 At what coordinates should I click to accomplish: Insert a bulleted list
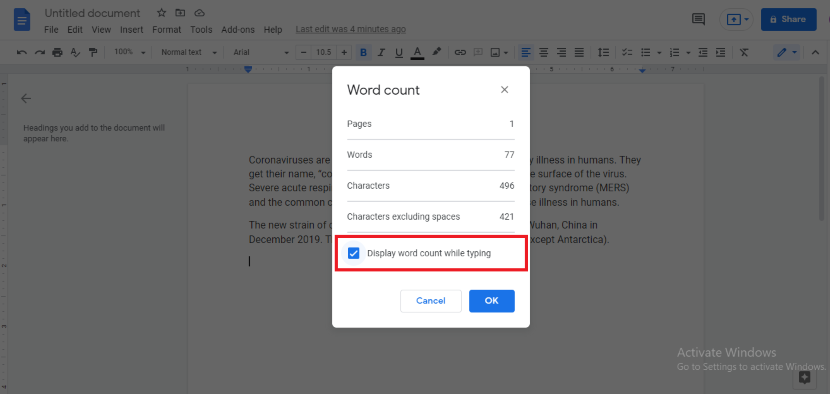pos(646,52)
